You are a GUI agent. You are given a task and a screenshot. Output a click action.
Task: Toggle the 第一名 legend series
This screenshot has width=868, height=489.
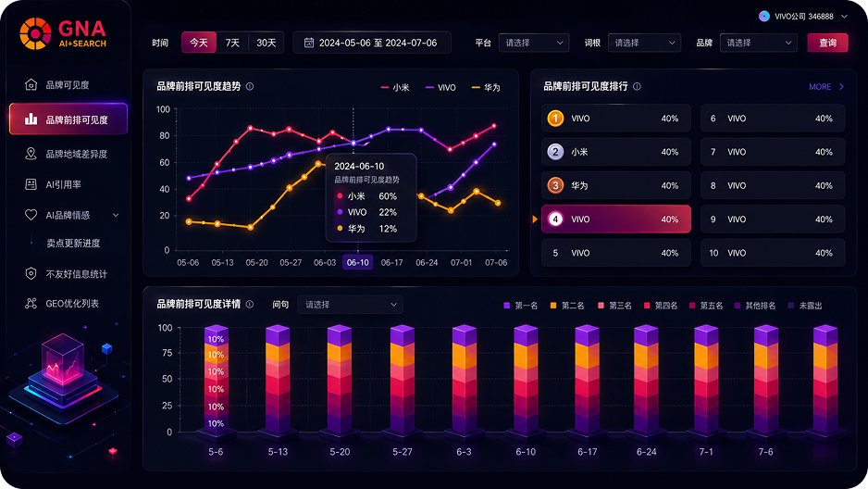pos(520,305)
